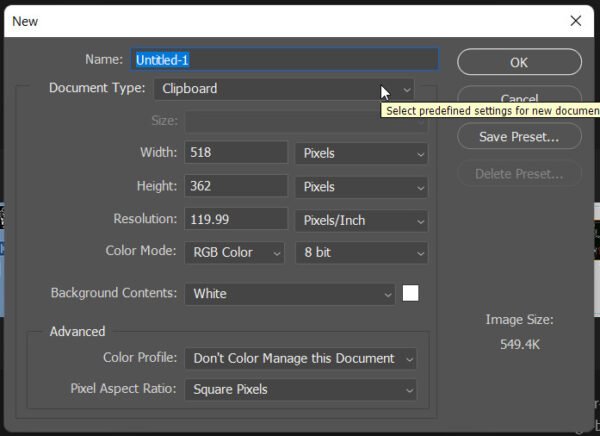This screenshot has width=600, height=436.
Task: Click the Resolution field showing 119.99
Action: point(236,219)
